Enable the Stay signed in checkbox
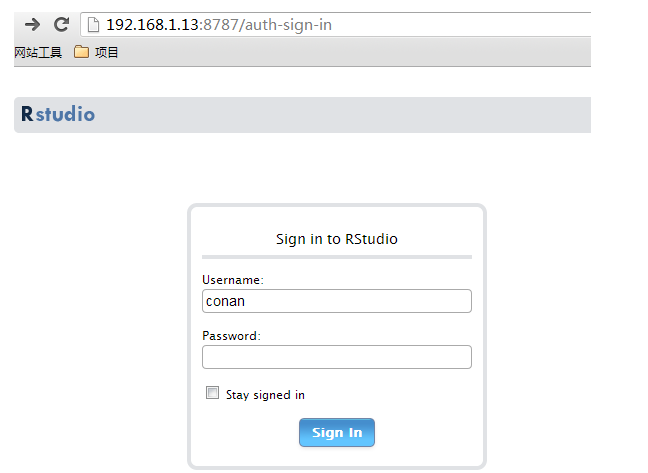 point(212,392)
